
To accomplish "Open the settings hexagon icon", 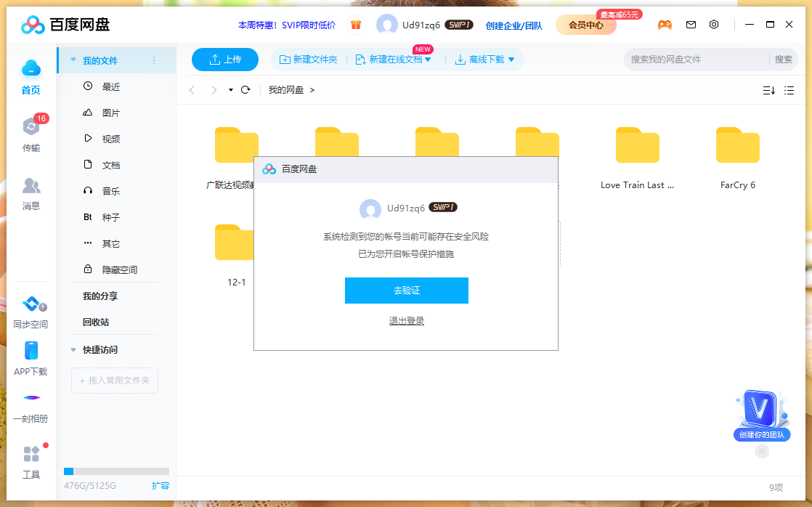I will (714, 25).
